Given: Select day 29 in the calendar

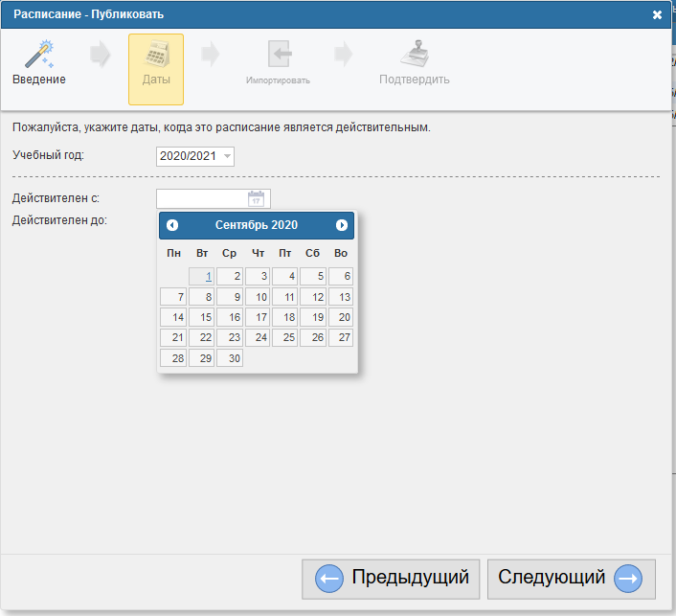Looking at the screenshot, I should tap(202, 358).
